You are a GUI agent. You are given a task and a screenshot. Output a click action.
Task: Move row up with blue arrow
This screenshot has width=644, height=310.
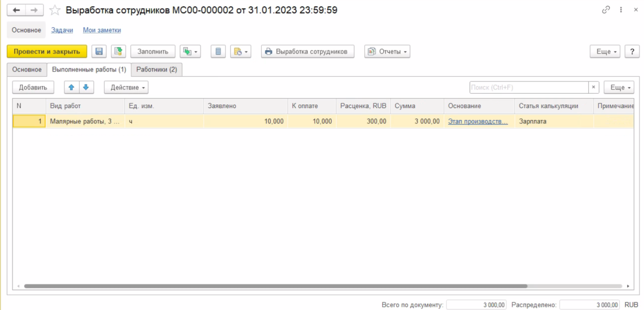click(71, 87)
